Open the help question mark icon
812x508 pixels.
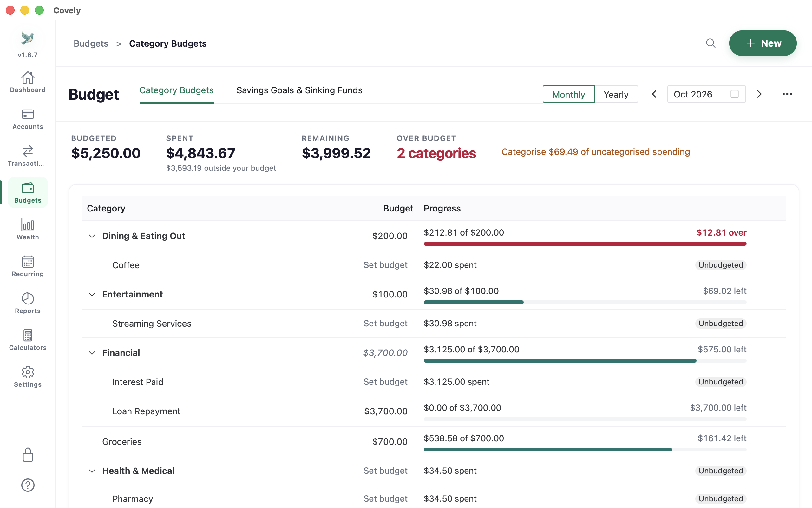coord(28,485)
